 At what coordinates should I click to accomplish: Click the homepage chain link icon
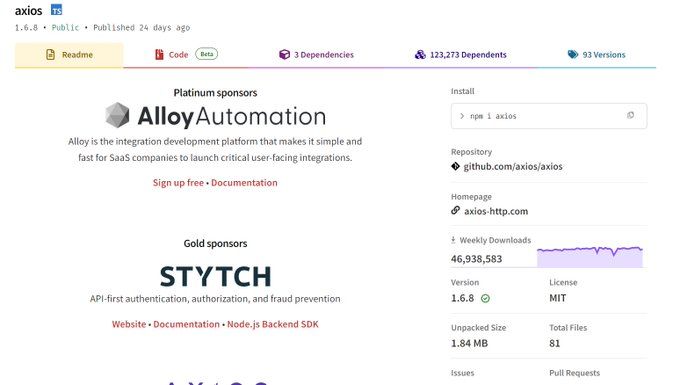[455, 210]
